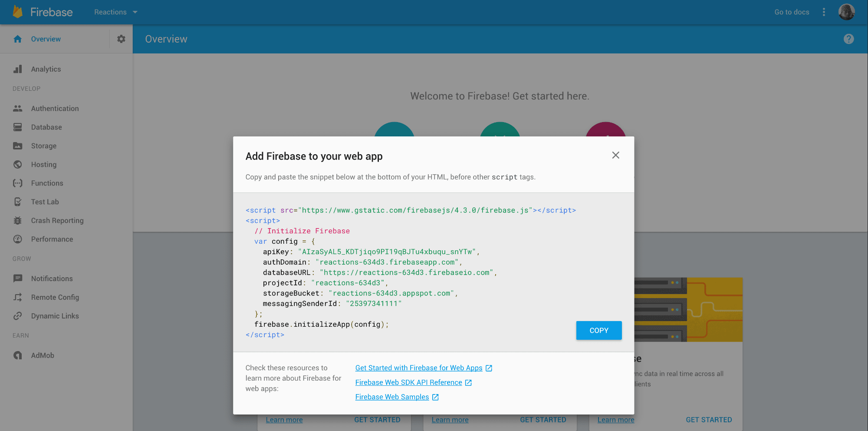Go to the Remote Config section
868x431 pixels.
click(x=55, y=297)
